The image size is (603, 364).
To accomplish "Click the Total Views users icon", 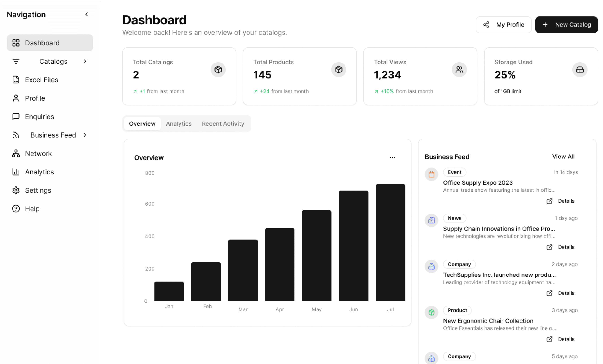I will 459,70.
